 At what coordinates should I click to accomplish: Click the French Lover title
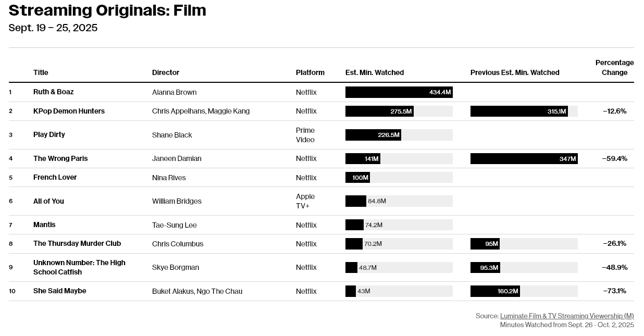coord(55,178)
